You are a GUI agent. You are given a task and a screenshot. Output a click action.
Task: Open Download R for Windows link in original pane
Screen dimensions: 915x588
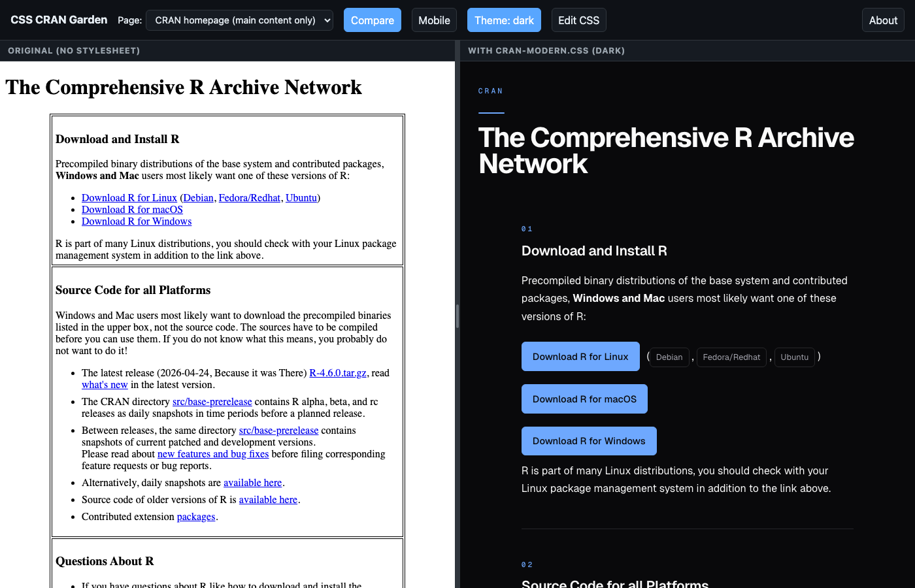pyautogui.click(x=137, y=221)
